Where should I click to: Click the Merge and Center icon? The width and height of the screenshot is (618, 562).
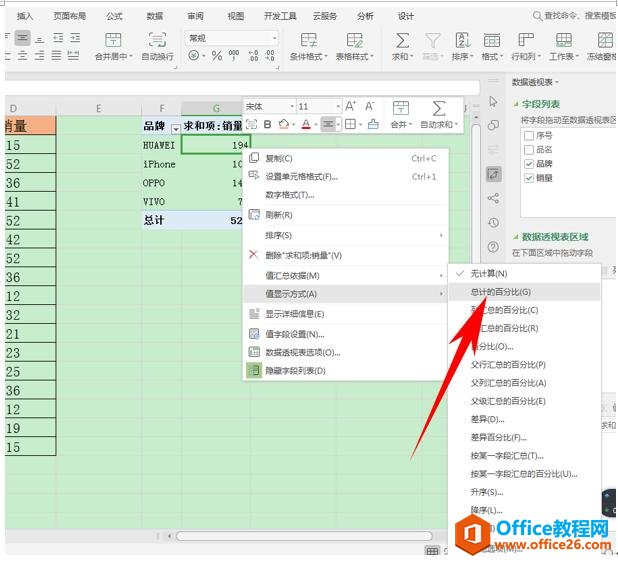pos(113,40)
